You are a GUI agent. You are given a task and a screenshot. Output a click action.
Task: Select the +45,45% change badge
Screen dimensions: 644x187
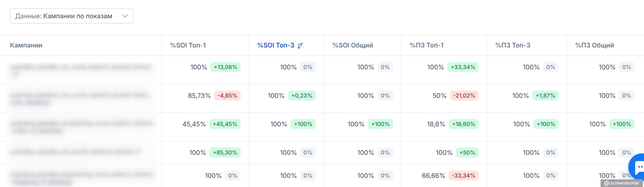pos(225,124)
